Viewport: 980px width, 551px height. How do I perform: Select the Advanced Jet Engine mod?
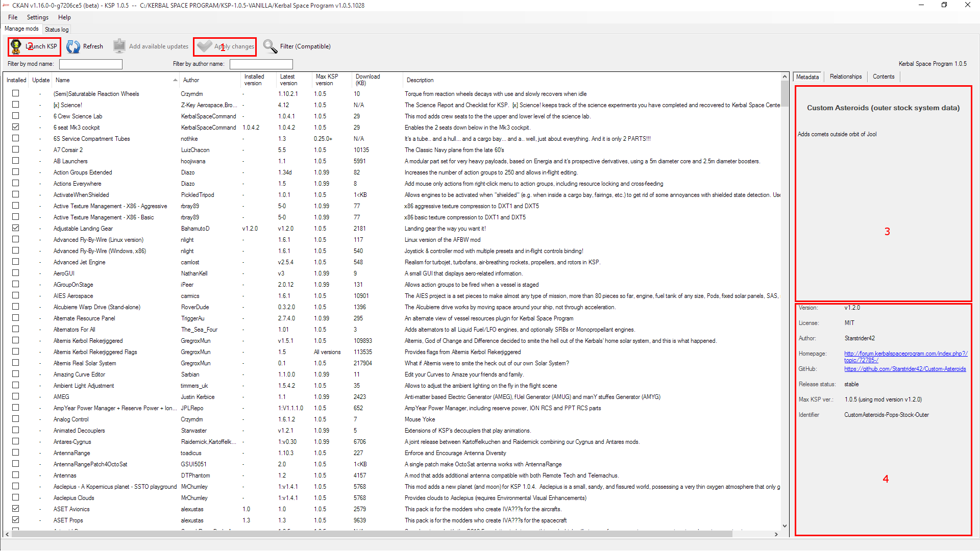[x=392, y=262]
